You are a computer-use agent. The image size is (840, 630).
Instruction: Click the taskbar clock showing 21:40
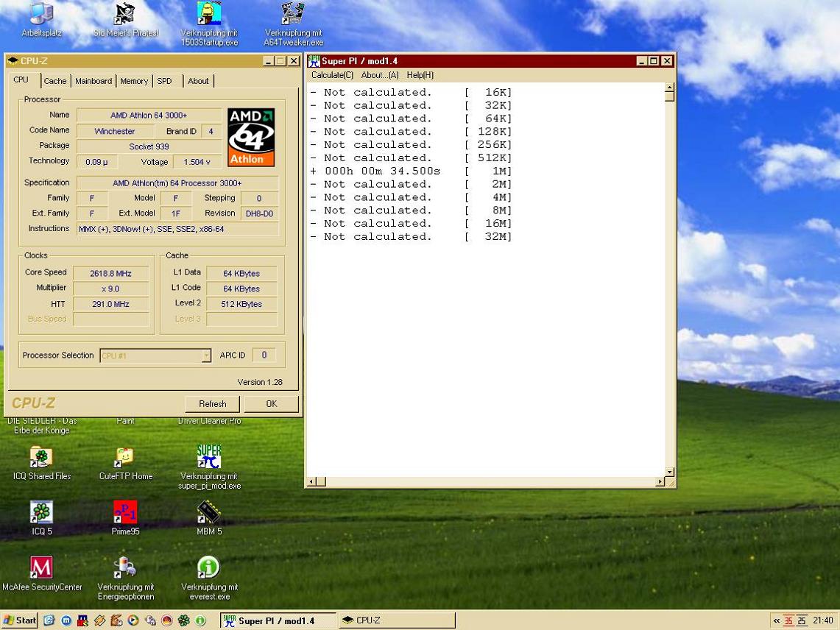pos(823,621)
